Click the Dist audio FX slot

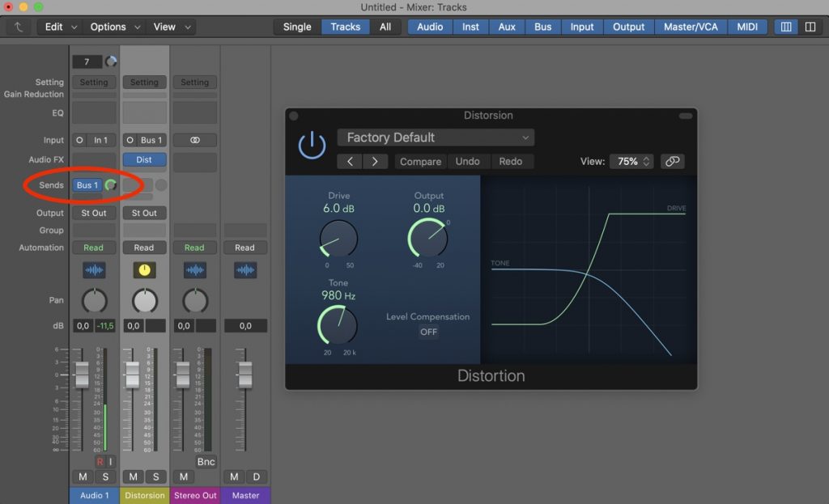[144, 159]
